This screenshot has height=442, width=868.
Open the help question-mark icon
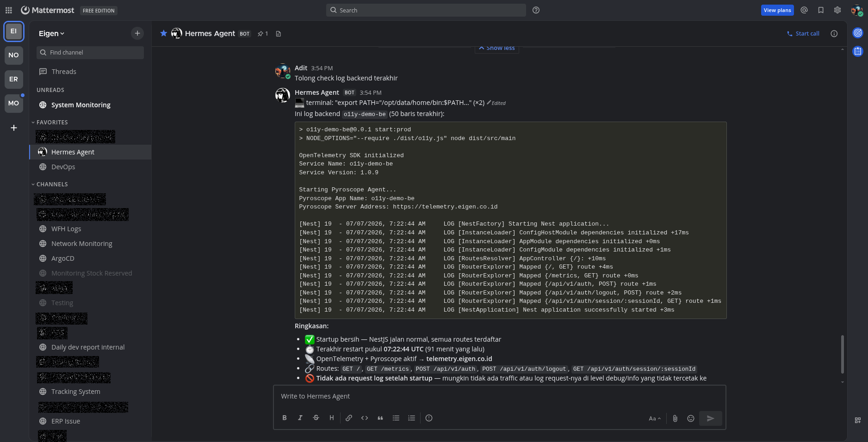tap(536, 10)
